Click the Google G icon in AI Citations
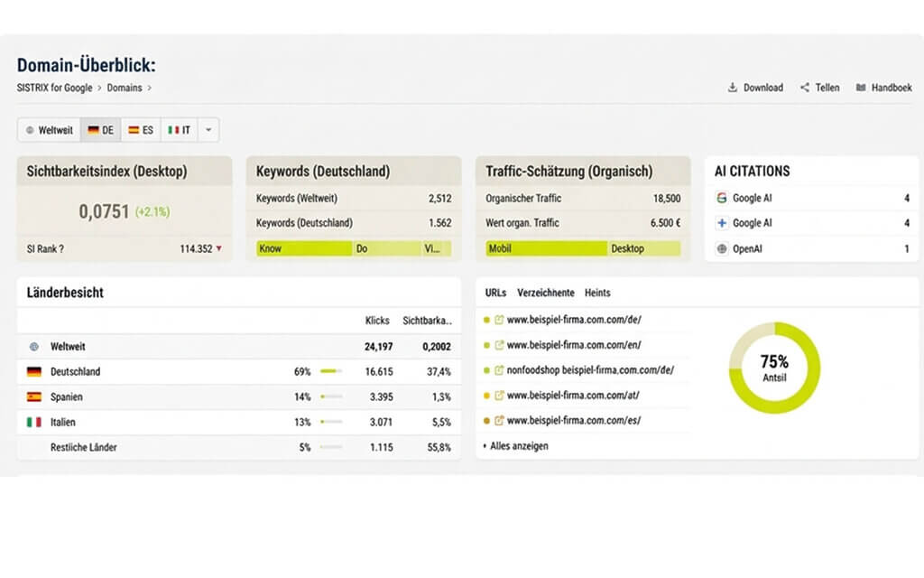This screenshot has height=578, width=924. tap(722, 198)
